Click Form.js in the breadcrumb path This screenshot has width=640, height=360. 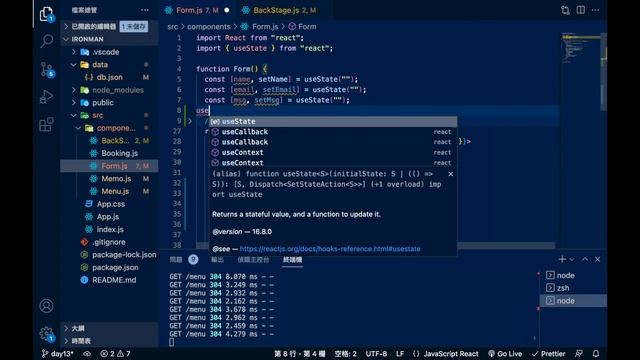pos(265,27)
